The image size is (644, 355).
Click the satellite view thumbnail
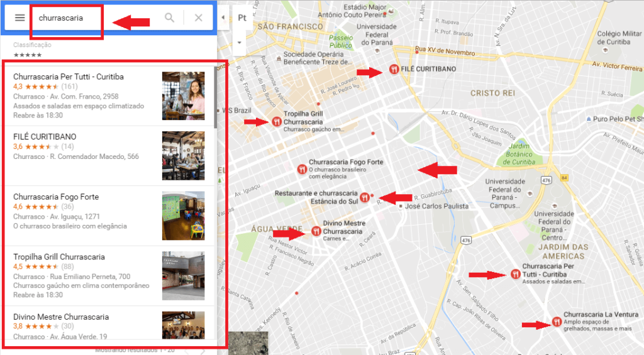pyautogui.click(x=248, y=343)
